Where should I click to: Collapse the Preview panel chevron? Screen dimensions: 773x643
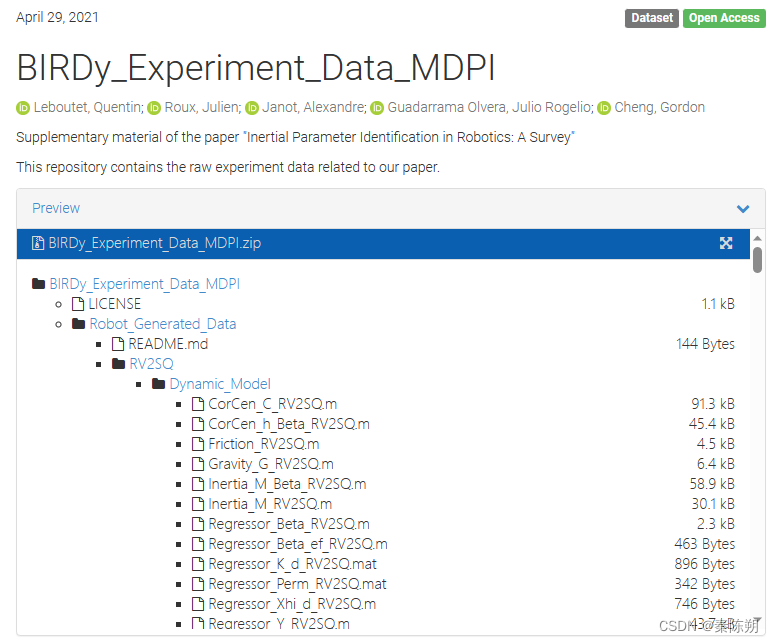coord(743,209)
